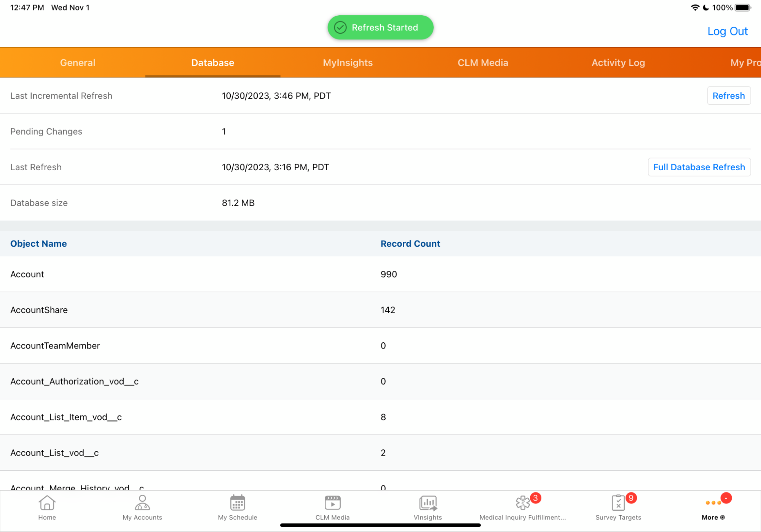Open Medical Inquiry Fulfillment icon
The image size is (761, 532).
pyautogui.click(x=523, y=503)
